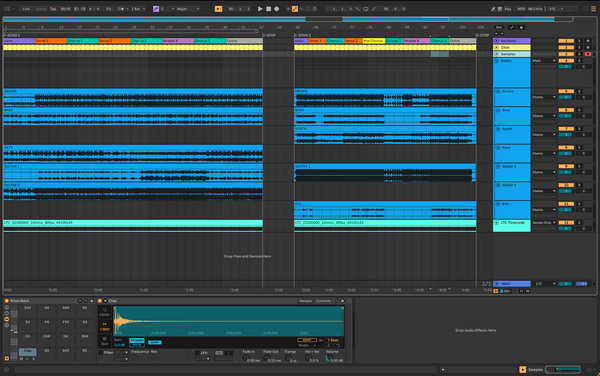Select 1-Shot playback mode
Image resolution: width=600 pixels, height=376 pixels.
(104, 326)
